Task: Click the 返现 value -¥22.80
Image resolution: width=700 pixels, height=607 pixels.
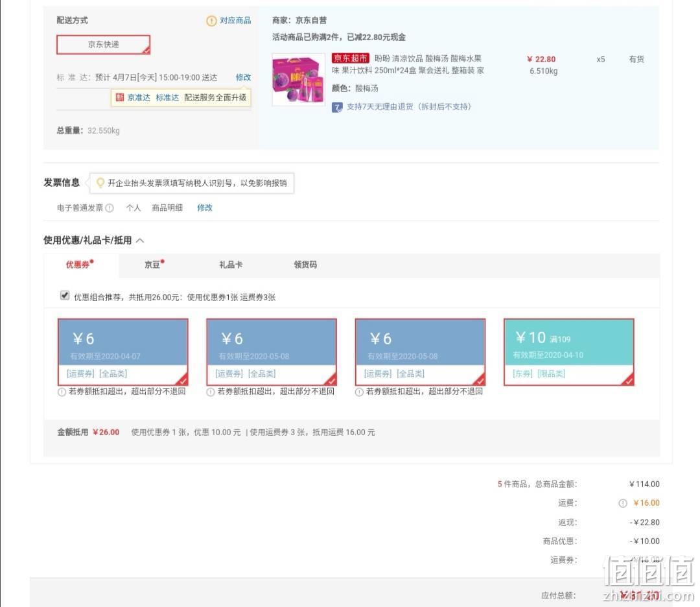Action: pyautogui.click(x=645, y=522)
